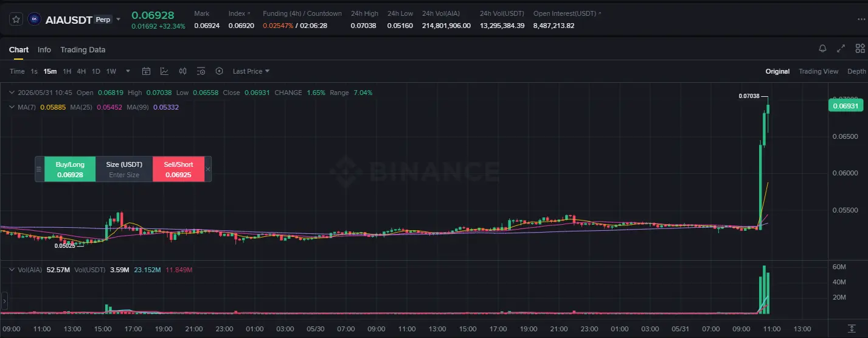Select the 15m interval
The height and width of the screenshot is (338, 868).
pos(50,71)
